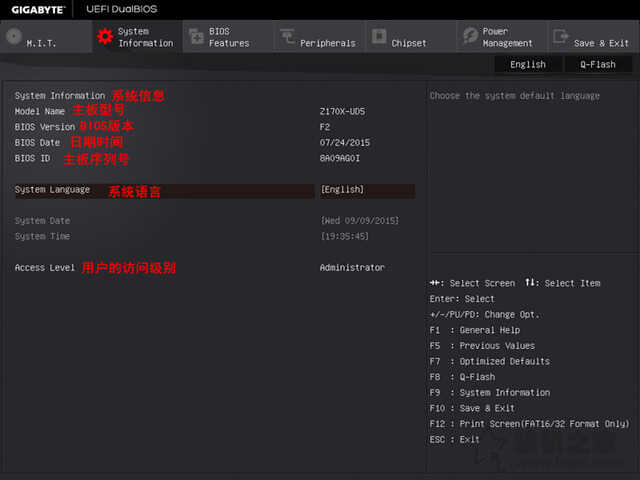The image size is (640, 480).
Task: Click the BIOS ID label
Action: click(32, 158)
